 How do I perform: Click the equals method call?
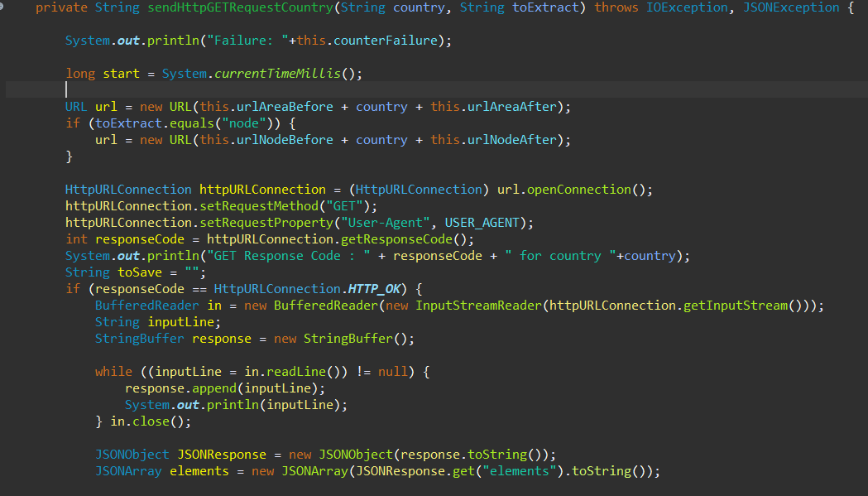click(191, 123)
